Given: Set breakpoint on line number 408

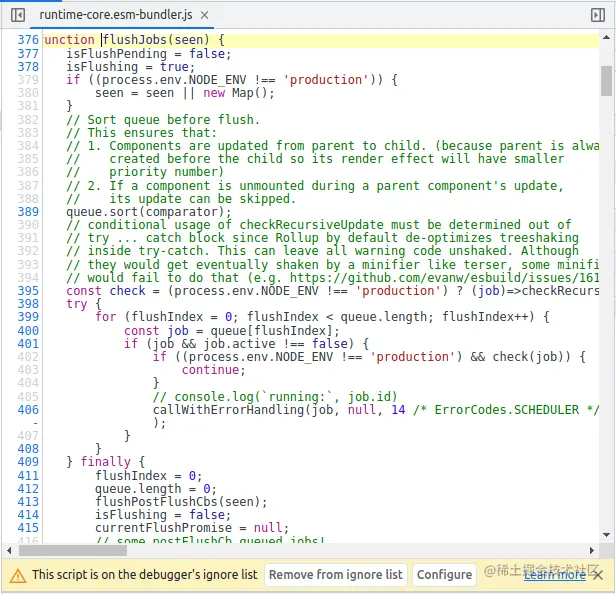Looking at the screenshot, I should point(28,449).
